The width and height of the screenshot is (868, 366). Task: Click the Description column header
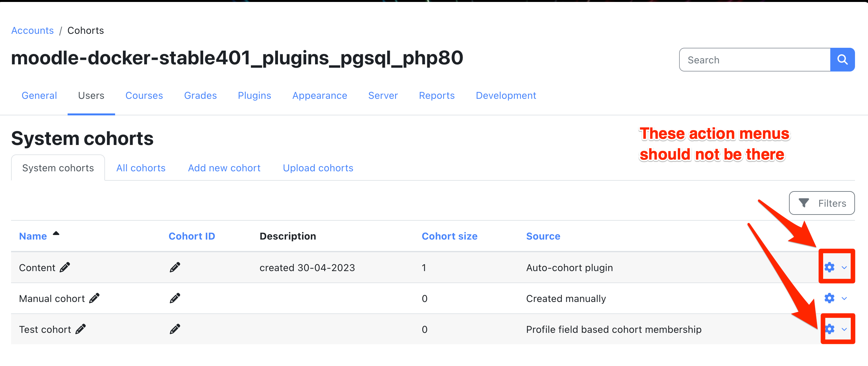click(x=288, y=236)
